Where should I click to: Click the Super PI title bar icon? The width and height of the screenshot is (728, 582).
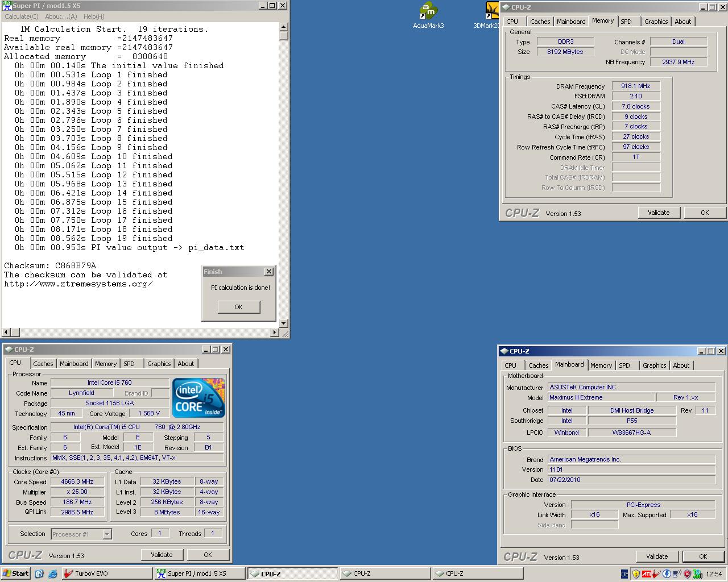click(7, 6)
